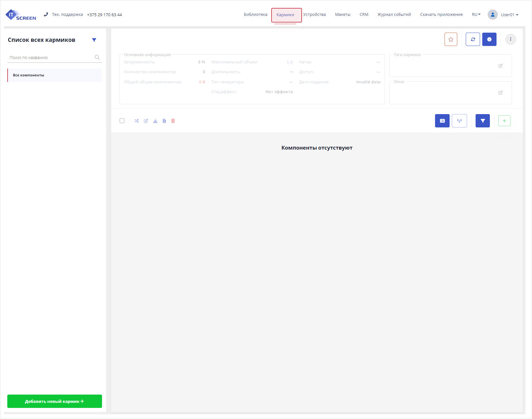532x419 pixels.
Task: Open the karmik list filter funnel
Action: 94,40
